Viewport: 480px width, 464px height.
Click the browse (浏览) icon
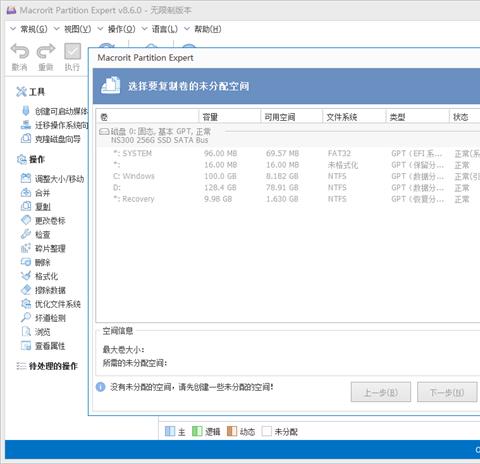[26, 331]
